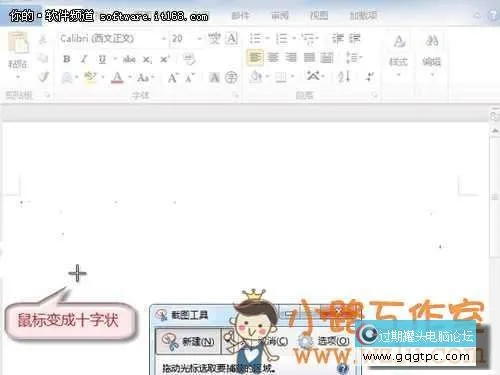Apply yellow text highlight color
500x375 pixels.
90,78
